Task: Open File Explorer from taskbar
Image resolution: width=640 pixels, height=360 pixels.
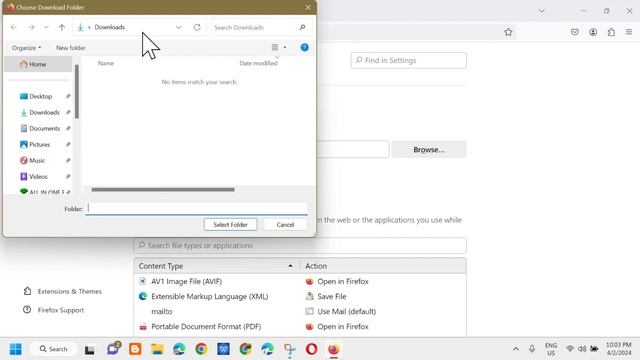Action: pos(157,349)
